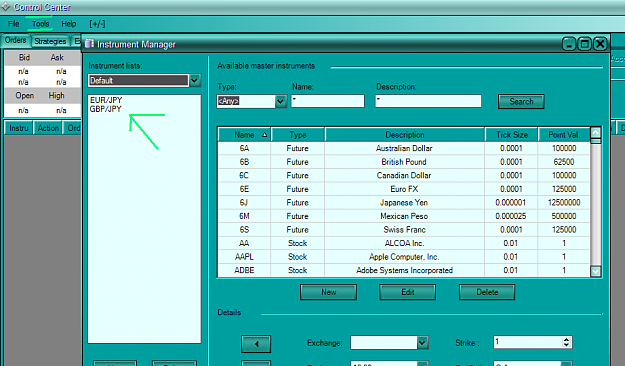The height and width of the screenshot is (366, 625).
Task: Click the 0.000001 tick size cell
Action: pyautogui.click(x=511, y=203)
